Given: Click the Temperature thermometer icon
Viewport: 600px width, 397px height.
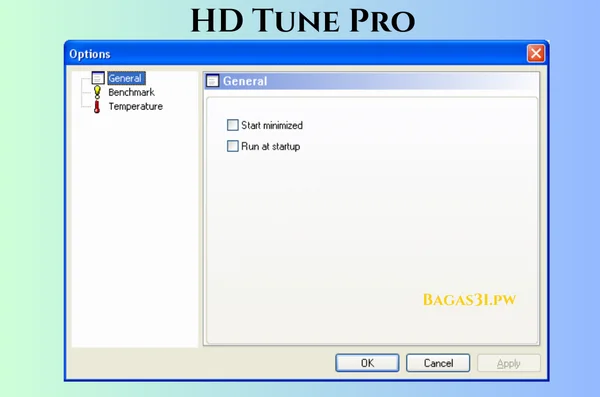Looking at the screenshot, I should [x=97, y=107].
